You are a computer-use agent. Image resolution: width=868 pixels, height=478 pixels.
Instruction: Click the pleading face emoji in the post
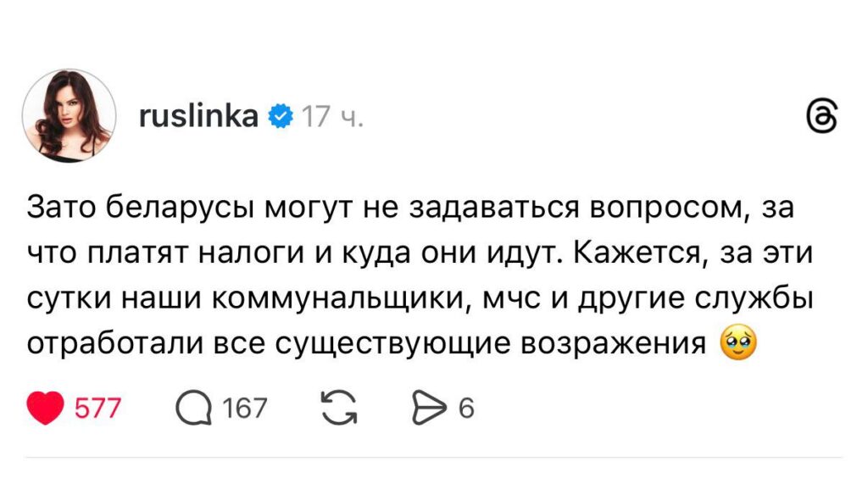click(737, 344)
